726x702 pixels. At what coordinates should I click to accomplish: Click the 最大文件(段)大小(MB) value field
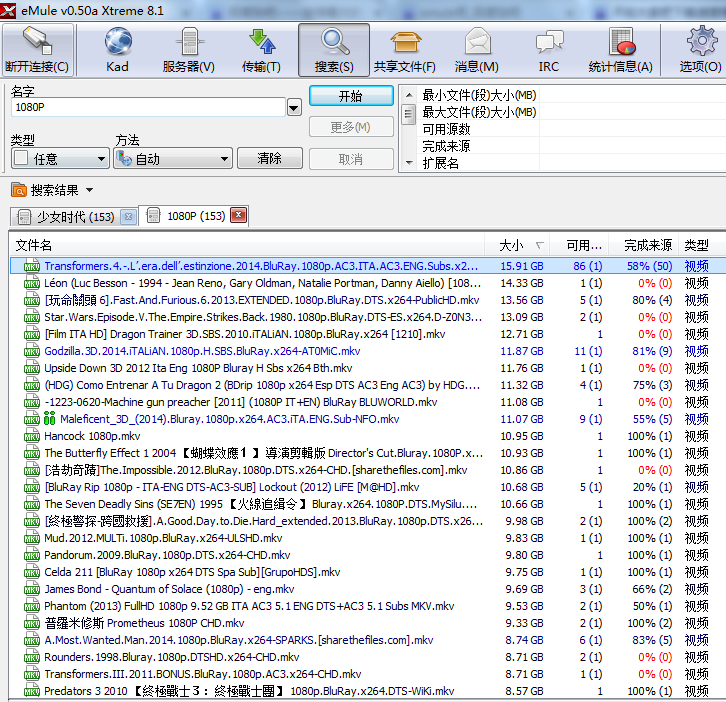click(x=632, y=112)
